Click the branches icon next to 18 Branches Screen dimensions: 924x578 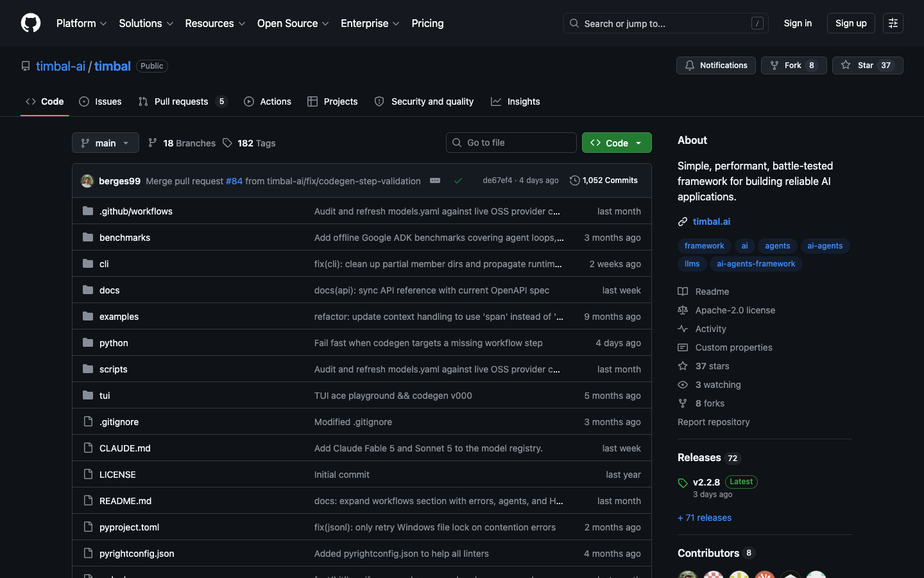click(153, 143)
